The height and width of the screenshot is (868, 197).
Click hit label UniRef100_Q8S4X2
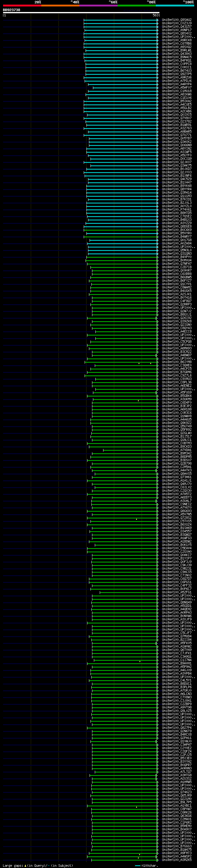(x=177, y=33)
